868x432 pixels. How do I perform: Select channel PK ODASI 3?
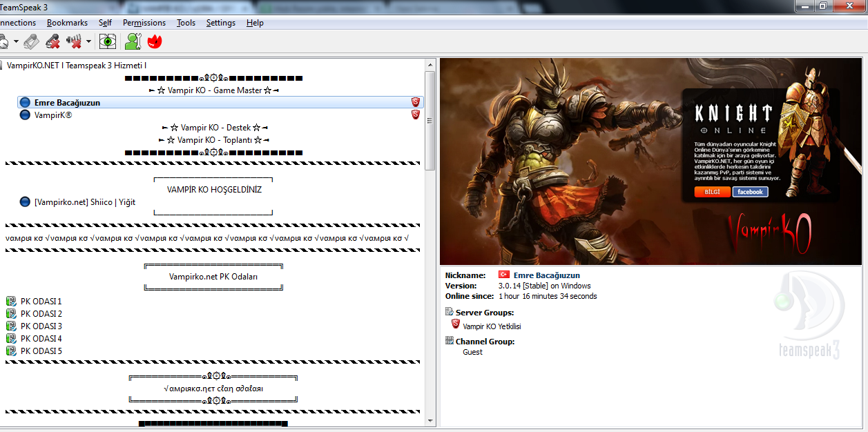tap(41, 326)
